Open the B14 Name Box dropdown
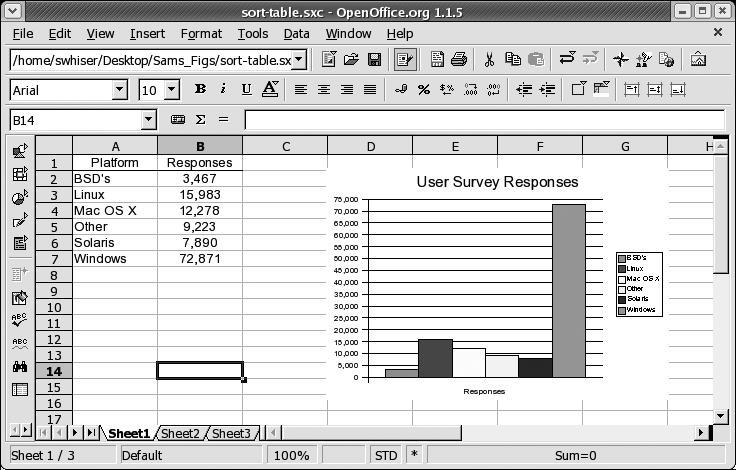Image resolution: width=736 pixels, height=470 pixels. pyautogui.click(x=148, y=120)
